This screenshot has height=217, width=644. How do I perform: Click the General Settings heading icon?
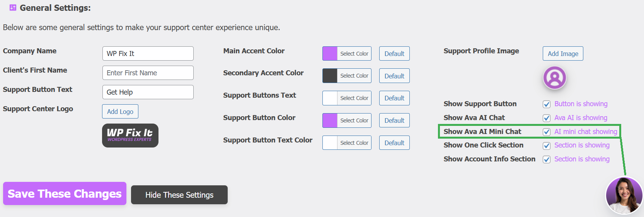pyautogui.click(x=13, y=8)
